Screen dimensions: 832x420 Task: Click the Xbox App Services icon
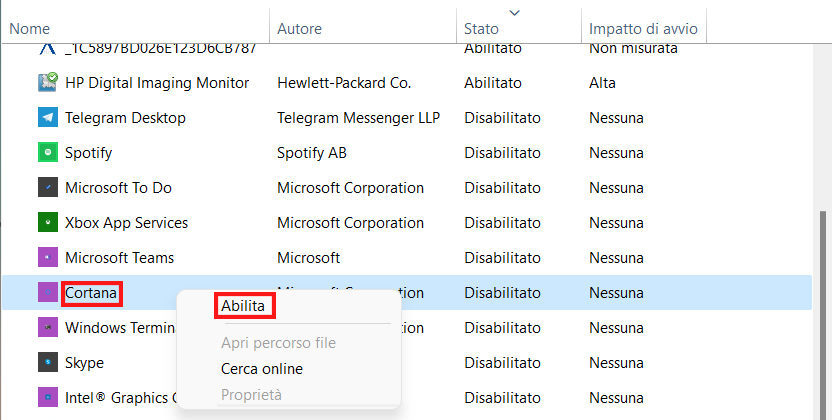pyautogui.click(x=48, y=223)
